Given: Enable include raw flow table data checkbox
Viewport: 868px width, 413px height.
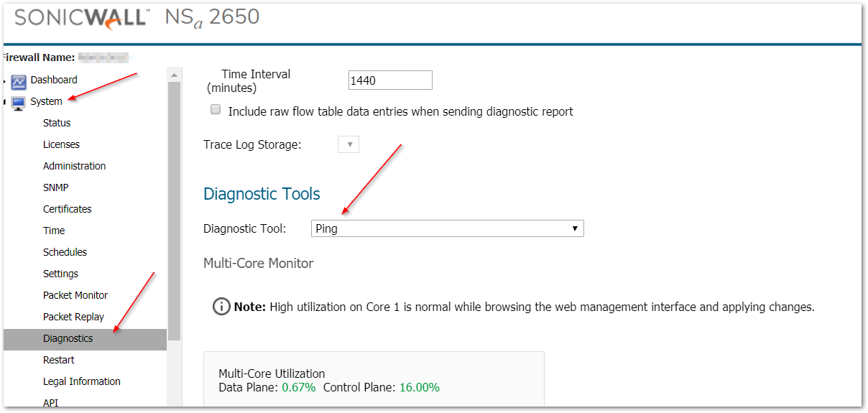Looking at the screenshot, I should 216,110.
